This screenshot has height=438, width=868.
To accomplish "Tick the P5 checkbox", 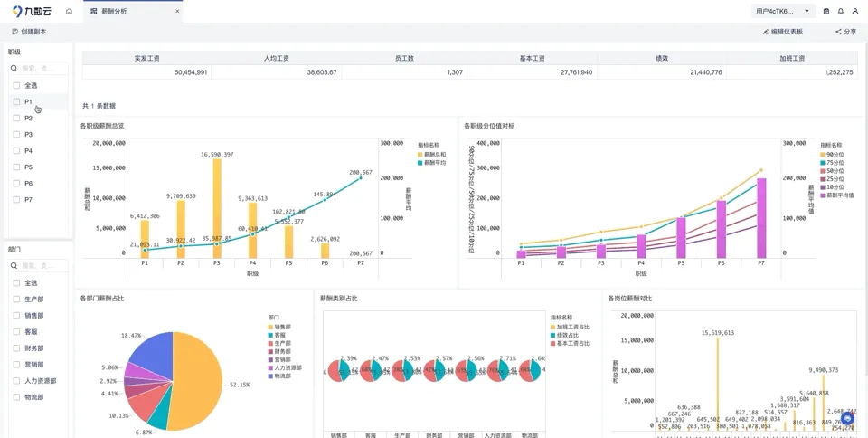I will coord(16,167).
